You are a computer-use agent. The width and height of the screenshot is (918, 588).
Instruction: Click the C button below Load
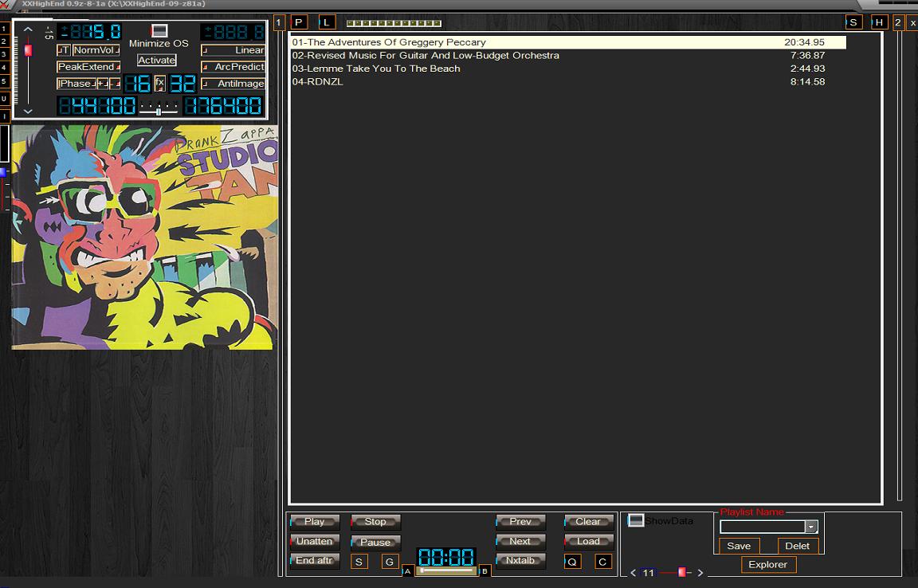coord(602,562)
